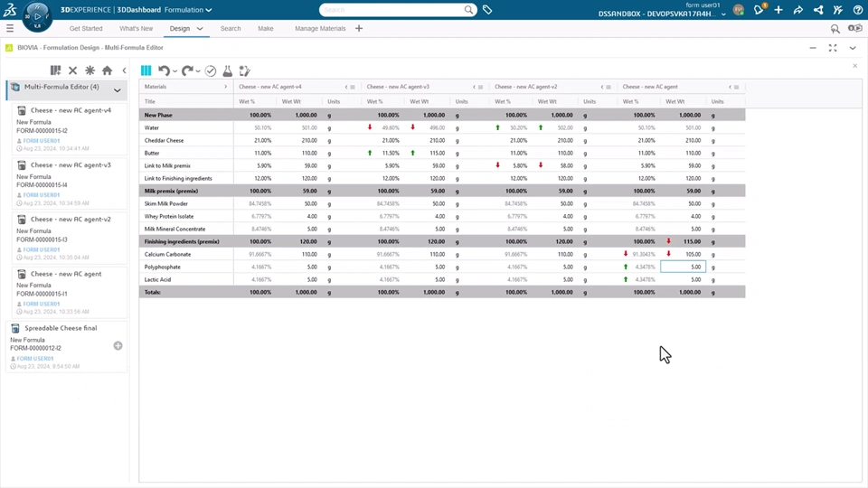The image size is (868, 488).
Task: Click the X remove icon in the left panel toolbar
Action: tap(72, 70)
